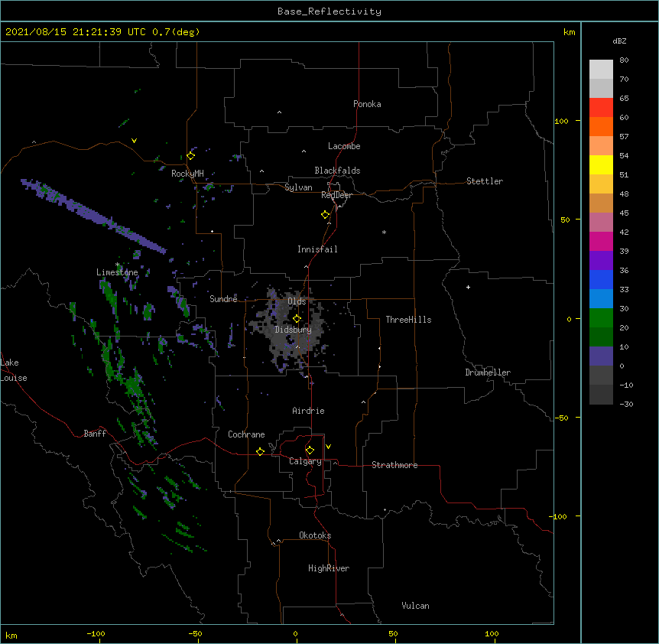The height and width of the screenshot is (644, 659).
Task: Select the HighRiver label
Action: [x=329, y=568]
